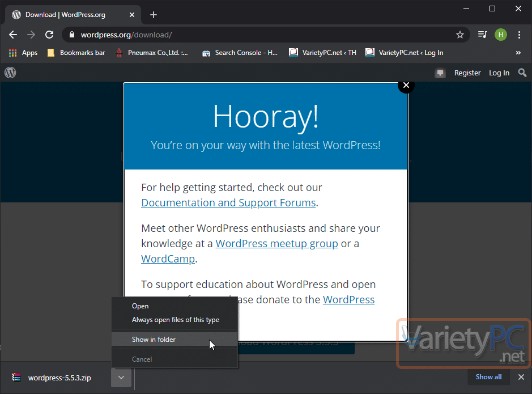Viewport: 532px width, 394px height.
Task: Reload the WordPress download page
Action: pyautogui.click(x=49, y=35)
